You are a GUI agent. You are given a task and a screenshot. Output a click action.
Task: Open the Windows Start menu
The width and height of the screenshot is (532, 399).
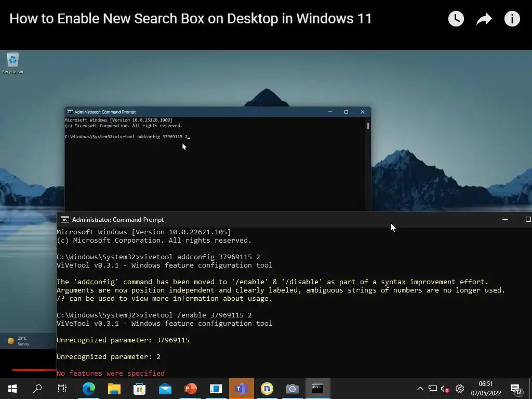click(x=12, y=389)
